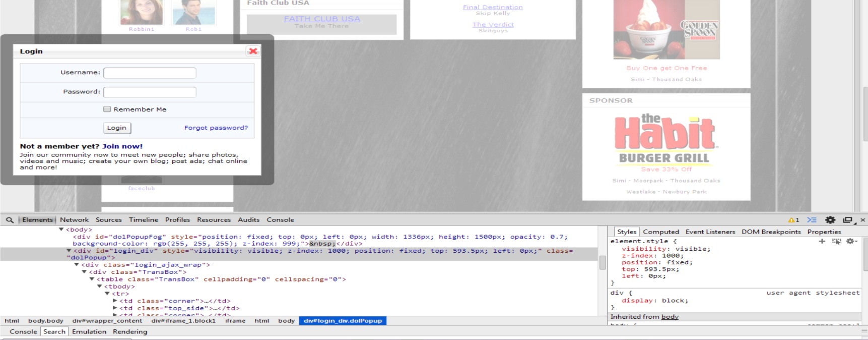Select the drawer Search tab
Screen dimensions: 868x340
[54, 332]
